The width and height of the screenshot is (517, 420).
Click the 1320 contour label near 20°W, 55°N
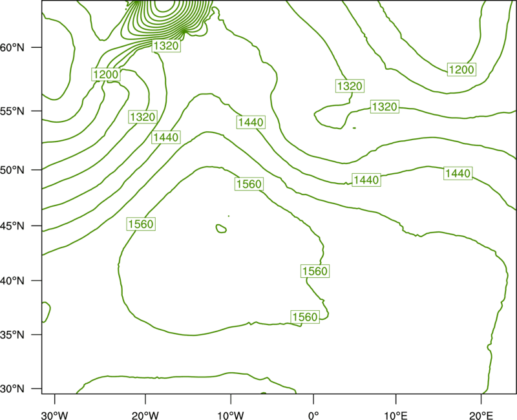point(142,117)
